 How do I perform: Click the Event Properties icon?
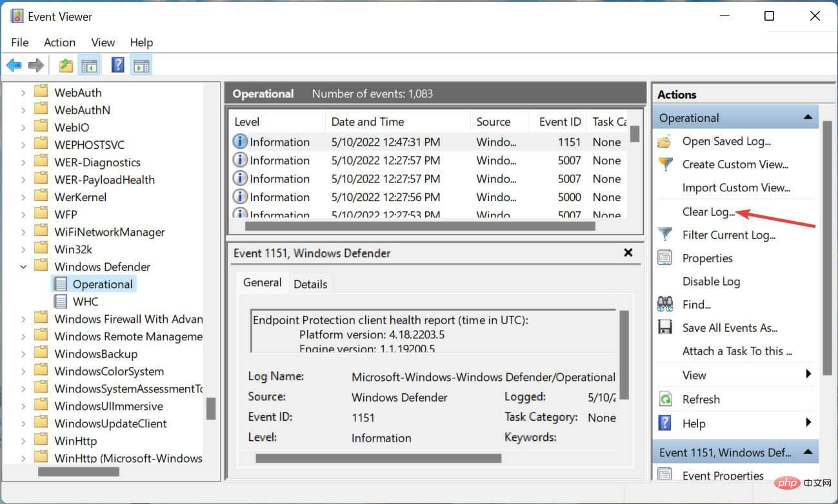click(x=664, y=475)
